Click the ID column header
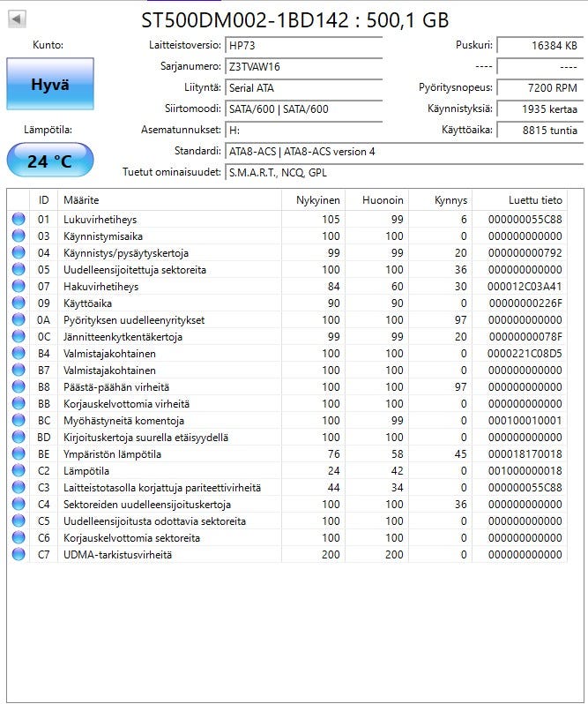This screenshot has height=704, width=588. click(43, 199)
